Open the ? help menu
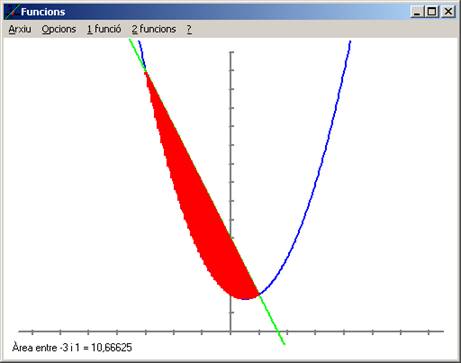Image resolution: width=461 pixels, height=363 pixels. (189, 29)
